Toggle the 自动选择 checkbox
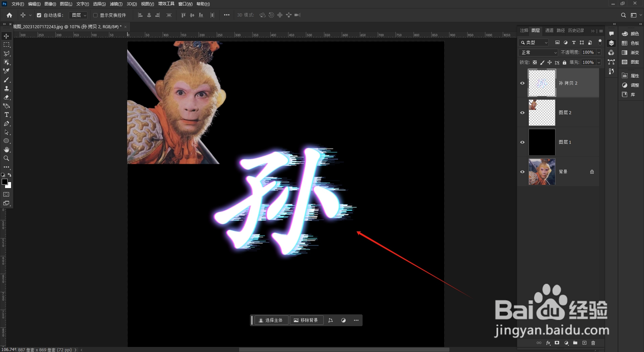644x352 pixels. coord(39,15)
